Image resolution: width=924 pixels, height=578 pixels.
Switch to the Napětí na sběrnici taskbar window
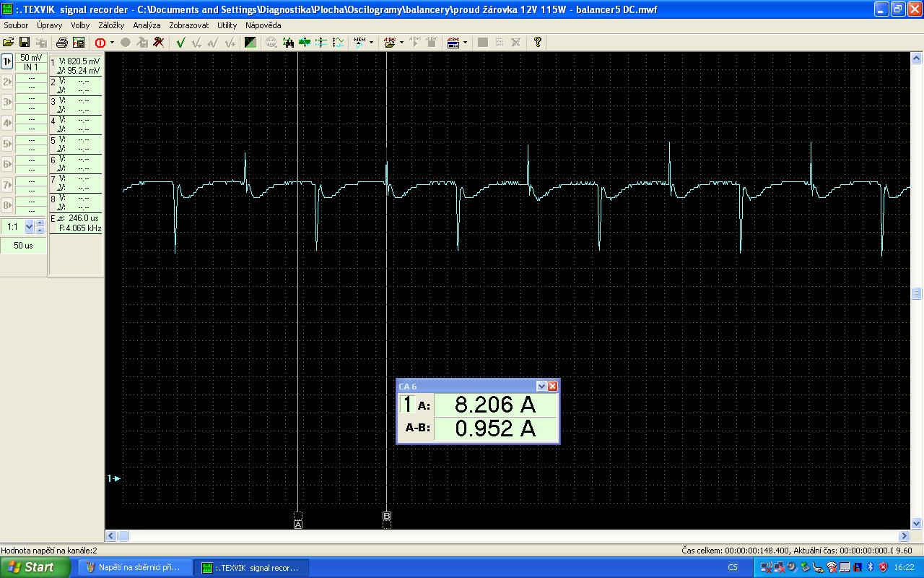[x=134, y=567]
